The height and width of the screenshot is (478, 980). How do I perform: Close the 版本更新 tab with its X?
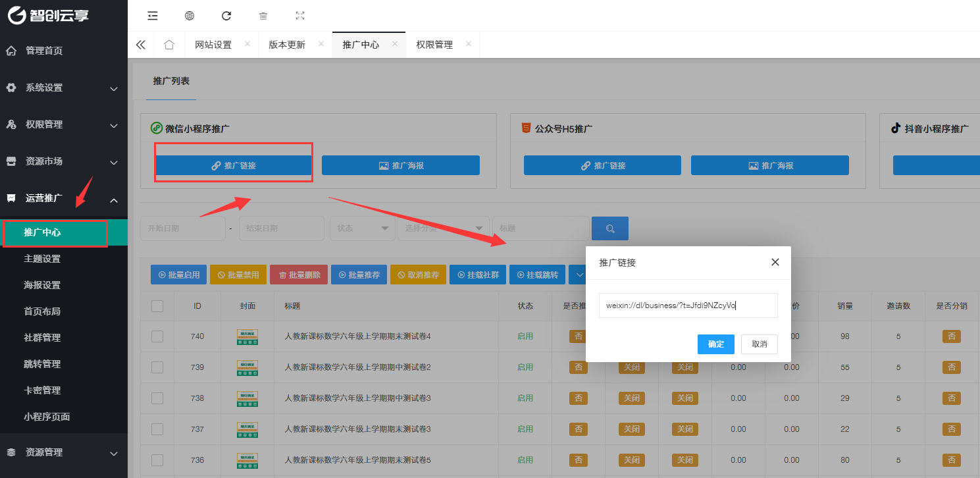click(321, 43)
